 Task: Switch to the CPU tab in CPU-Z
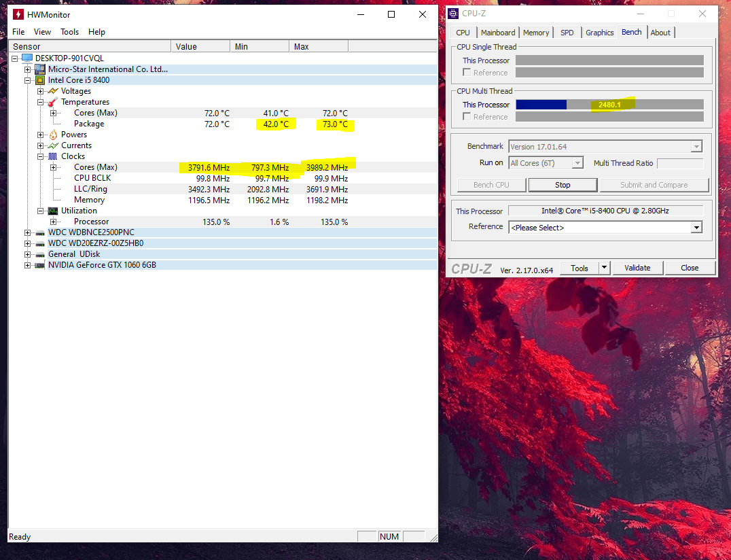coord(463,33)
